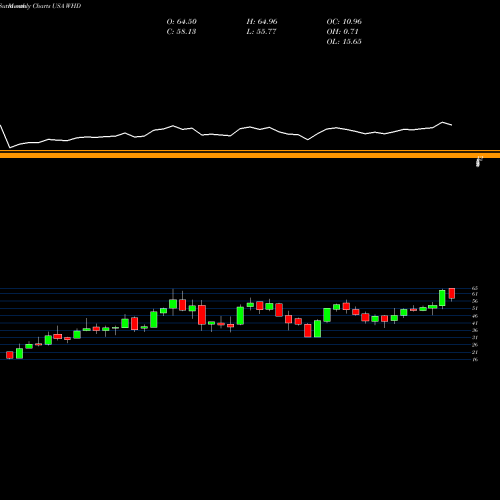Select the OC: 10.96 reading

pyautogui.click(x=344, y=22)
